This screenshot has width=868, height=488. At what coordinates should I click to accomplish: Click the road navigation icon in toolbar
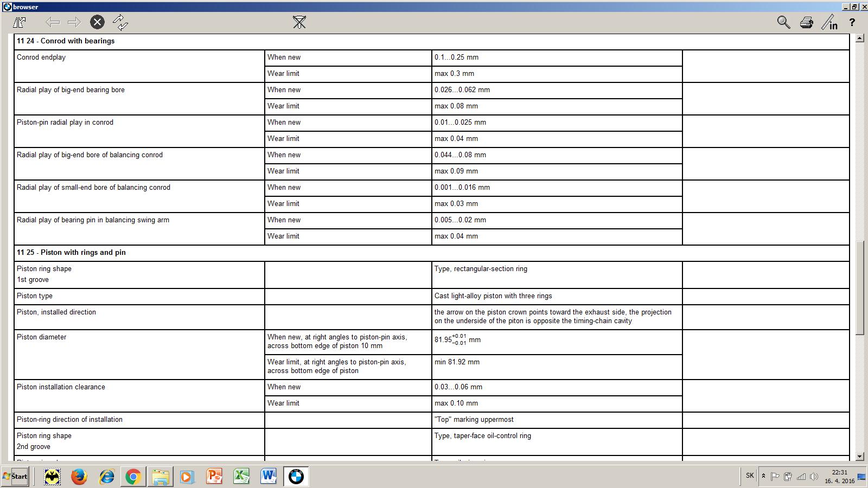click(x=20, y=22)
